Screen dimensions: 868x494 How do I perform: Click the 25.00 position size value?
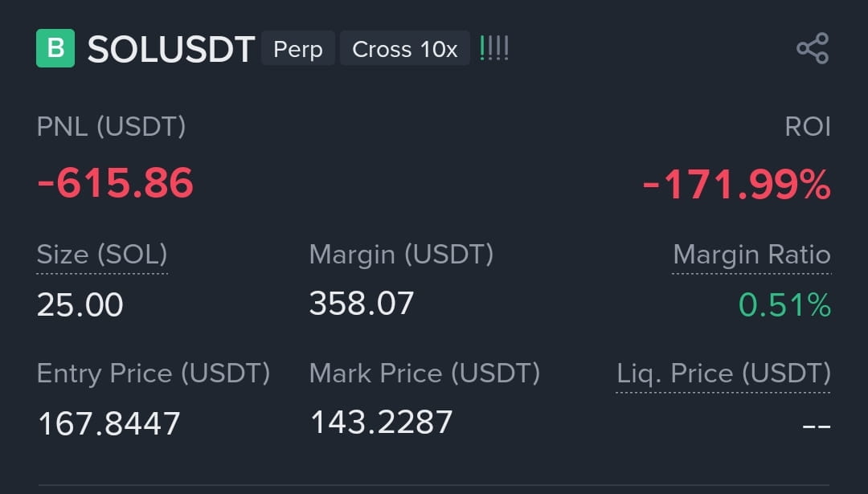tap(80, 304)
